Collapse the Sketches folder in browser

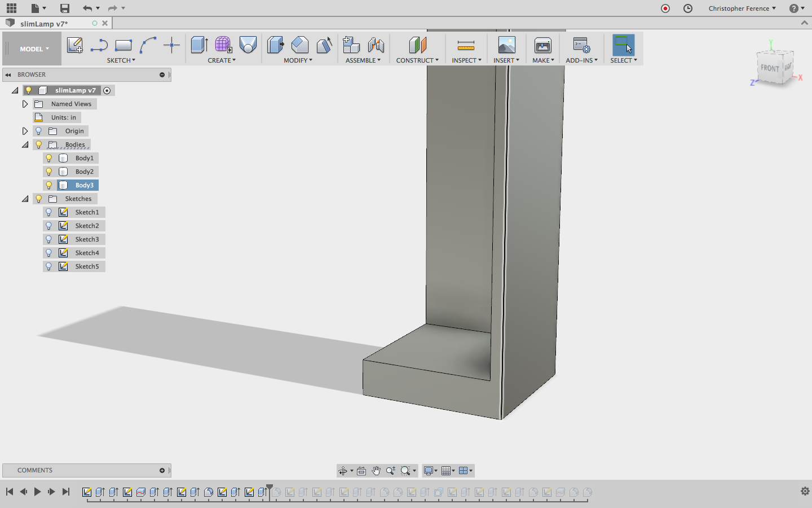coord(25,199)
